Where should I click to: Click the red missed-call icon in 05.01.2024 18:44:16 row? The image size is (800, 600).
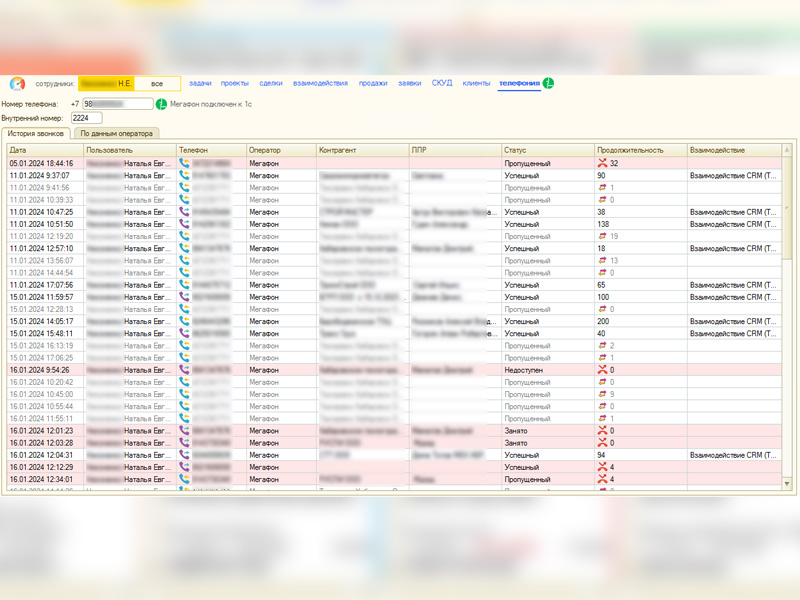[x=602, y=163]
